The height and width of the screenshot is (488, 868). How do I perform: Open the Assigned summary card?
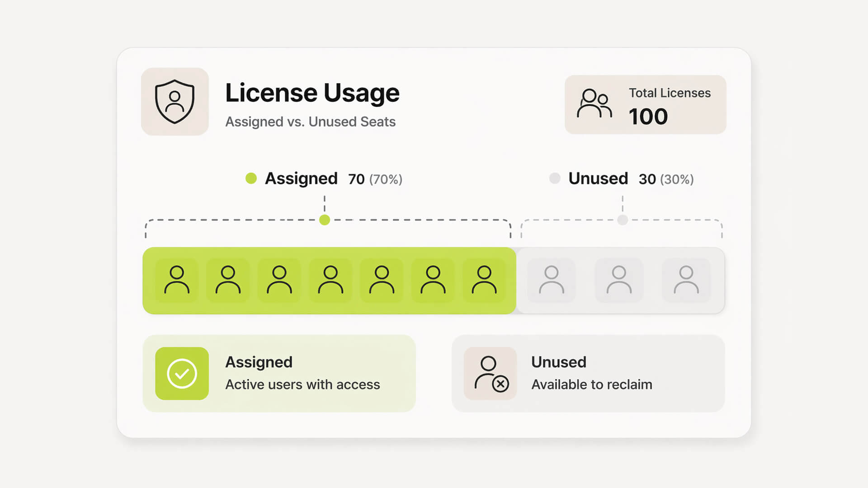pyautogui.click(x=279, y=372)
